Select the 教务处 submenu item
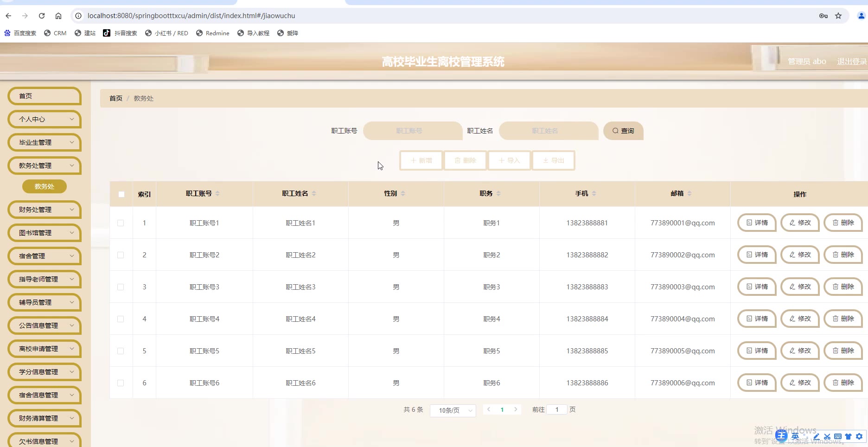The image size is (868, 447). (45, 186)
